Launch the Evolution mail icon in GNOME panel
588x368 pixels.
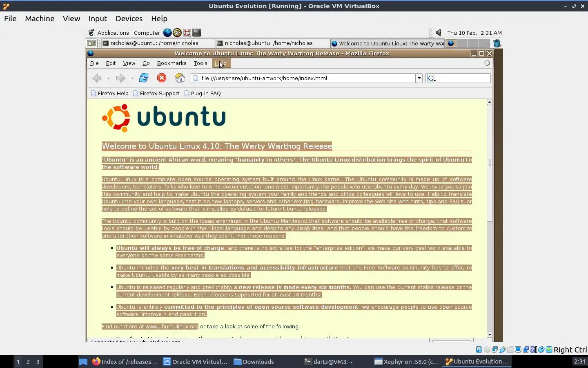tap(177, 33)
